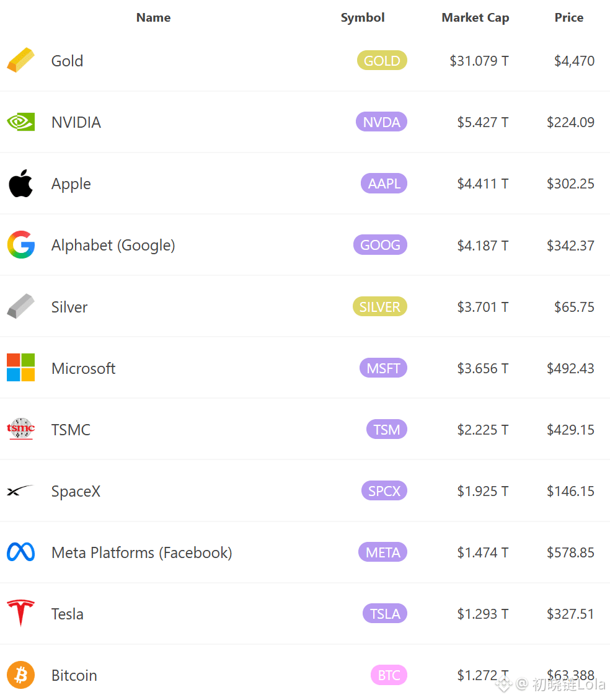This screenshot has height=700, width=610.
Task: Click the Symbol column header
Action: coord(362,17)
